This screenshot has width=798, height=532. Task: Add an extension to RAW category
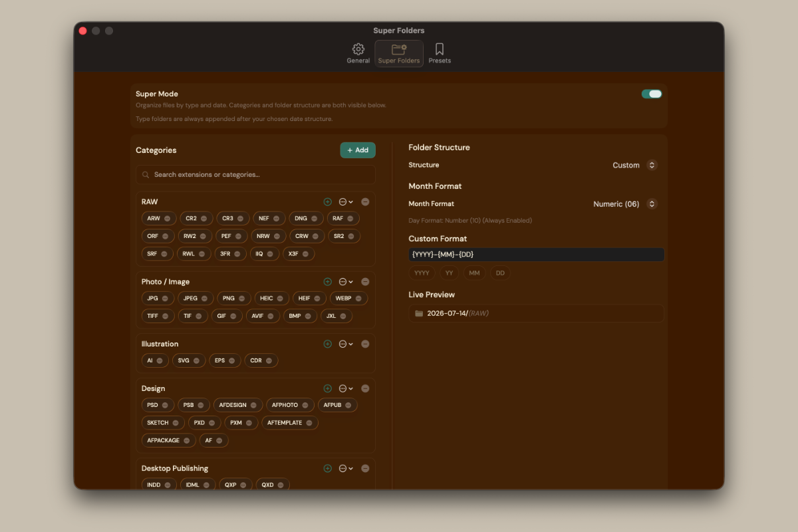[x=327, y=201]
